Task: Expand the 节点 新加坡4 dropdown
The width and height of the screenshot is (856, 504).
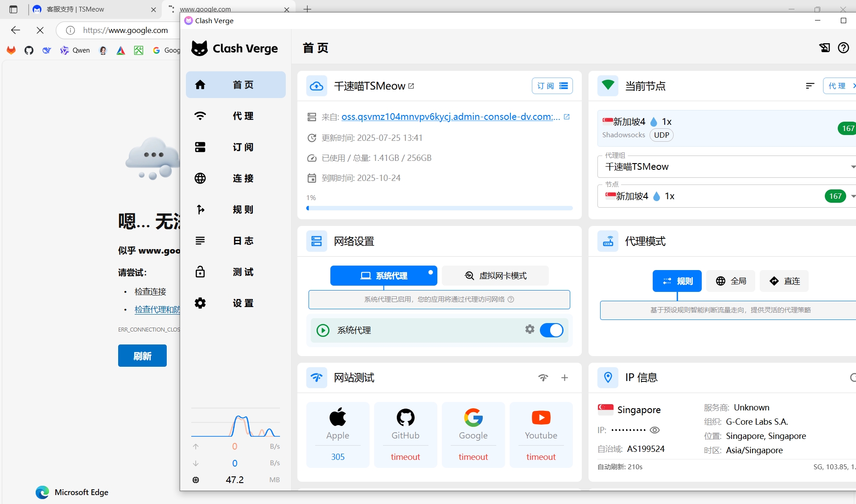Action: click(727, 196)
